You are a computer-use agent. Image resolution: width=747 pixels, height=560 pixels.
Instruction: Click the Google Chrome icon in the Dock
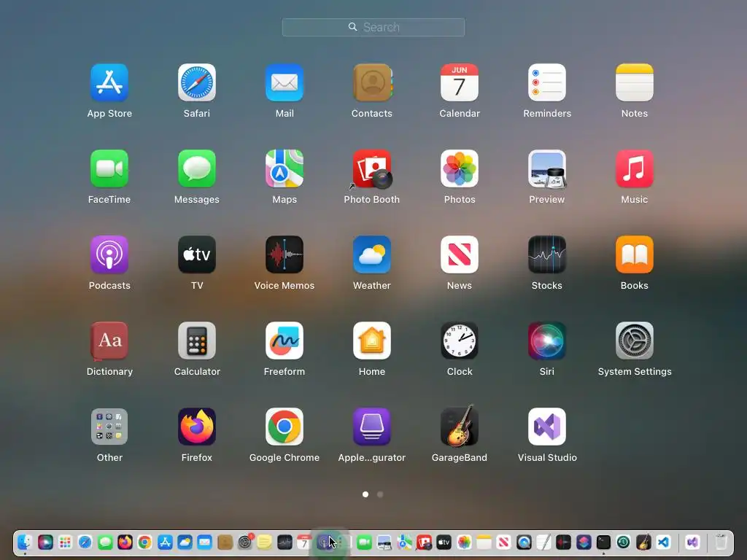[x=145, y=542]
